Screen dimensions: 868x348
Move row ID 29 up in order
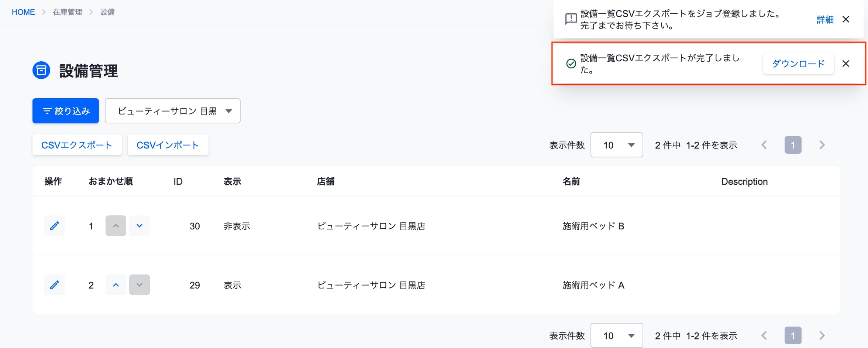coord(116,285)
